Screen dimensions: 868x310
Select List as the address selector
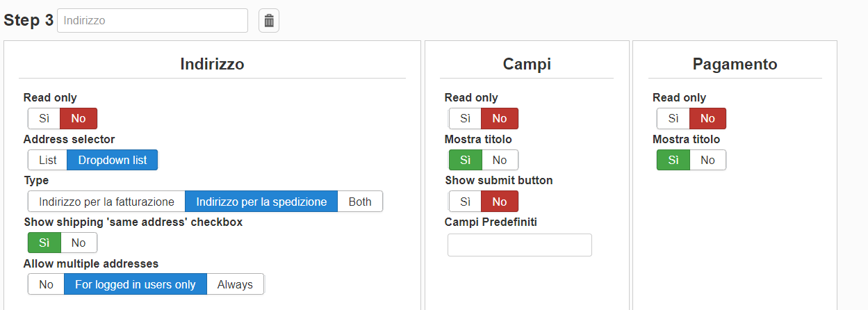click(x=48, y=160)
